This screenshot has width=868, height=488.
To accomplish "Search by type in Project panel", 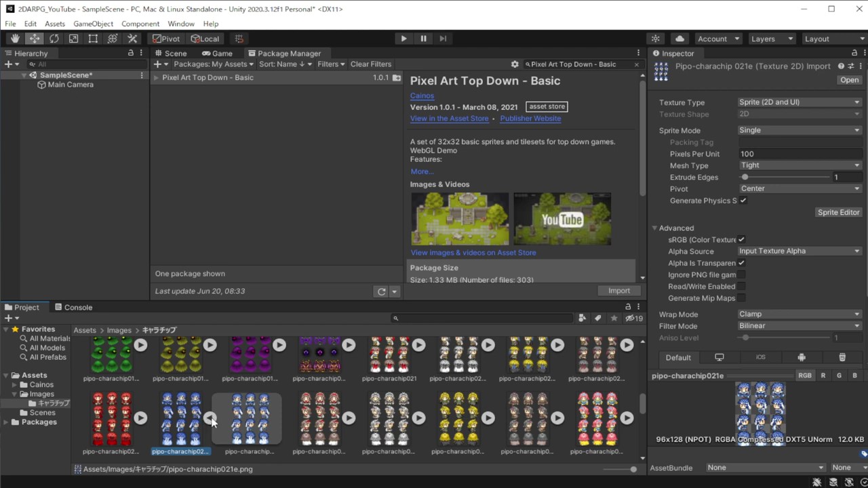I will (x=582, y=318).
